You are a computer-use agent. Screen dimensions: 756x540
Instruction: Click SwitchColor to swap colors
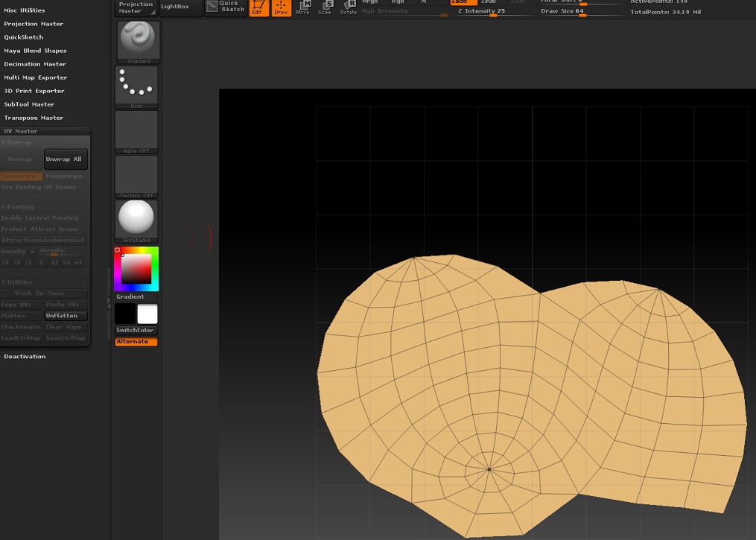click(136, 330)
